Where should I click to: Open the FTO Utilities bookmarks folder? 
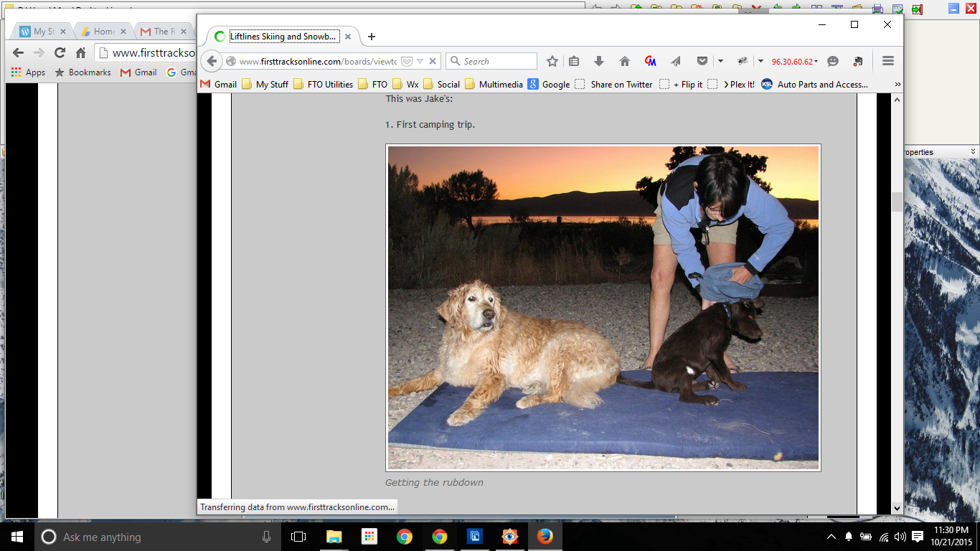click(323, 84)
